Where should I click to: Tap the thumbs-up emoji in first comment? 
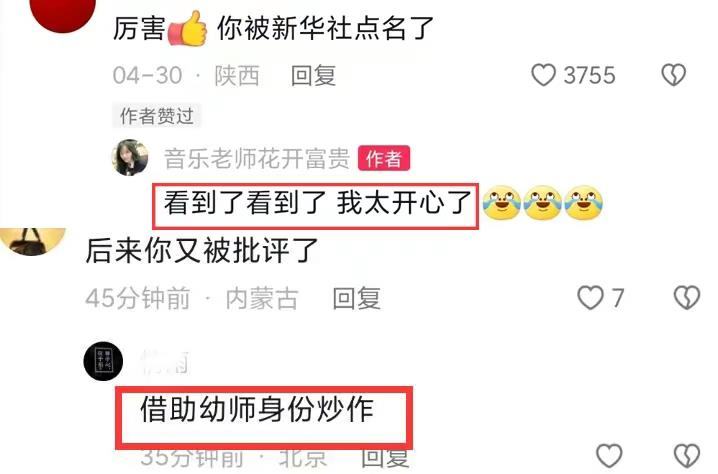click(188, 28)
